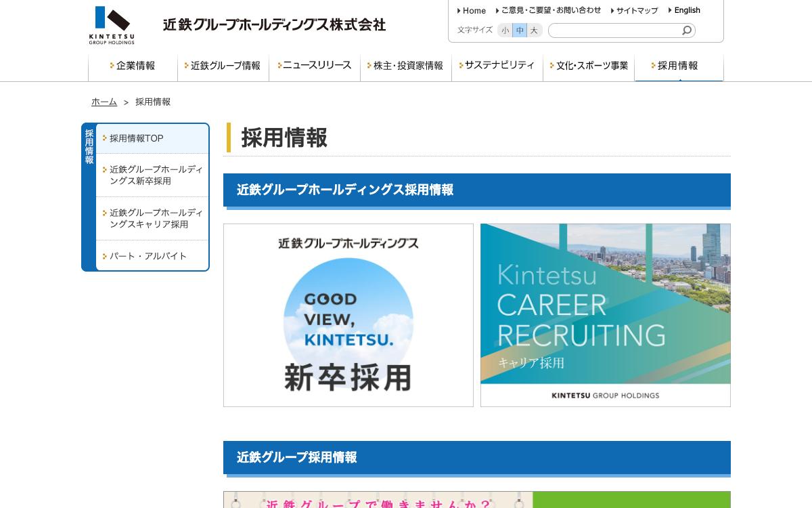Open the 企業情報 menu

(x=133, y=66)
